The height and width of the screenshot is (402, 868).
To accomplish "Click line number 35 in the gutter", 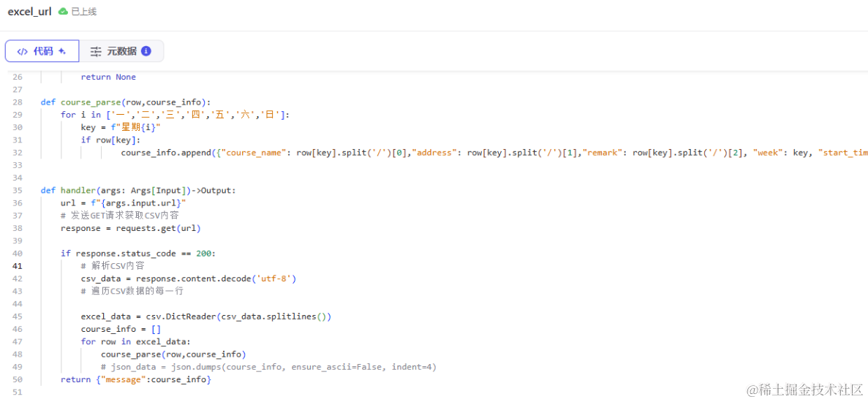I will [18, 190].
